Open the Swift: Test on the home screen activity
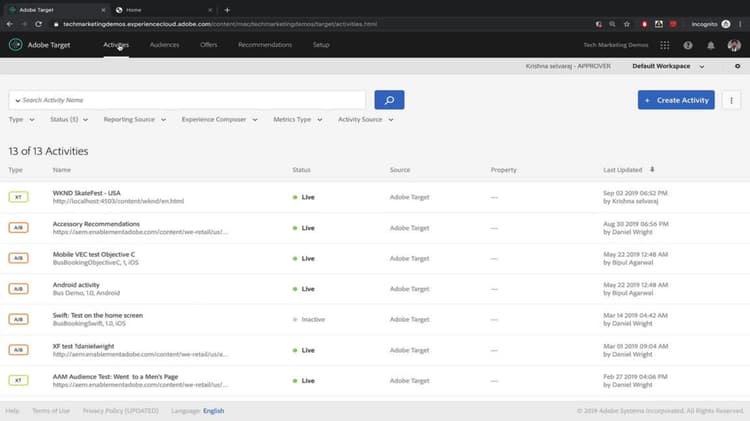 [x=98, y=315]
